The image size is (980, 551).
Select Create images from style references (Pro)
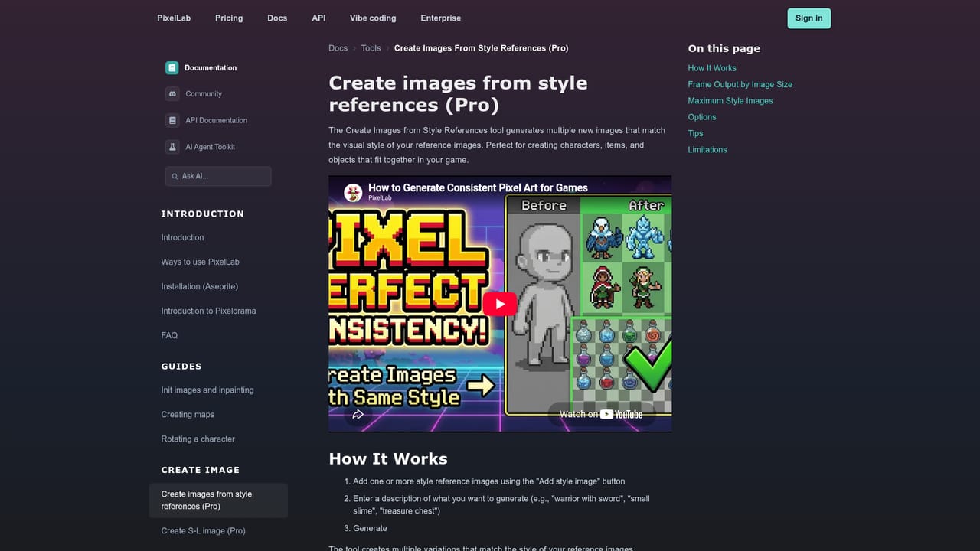(218, 500)
